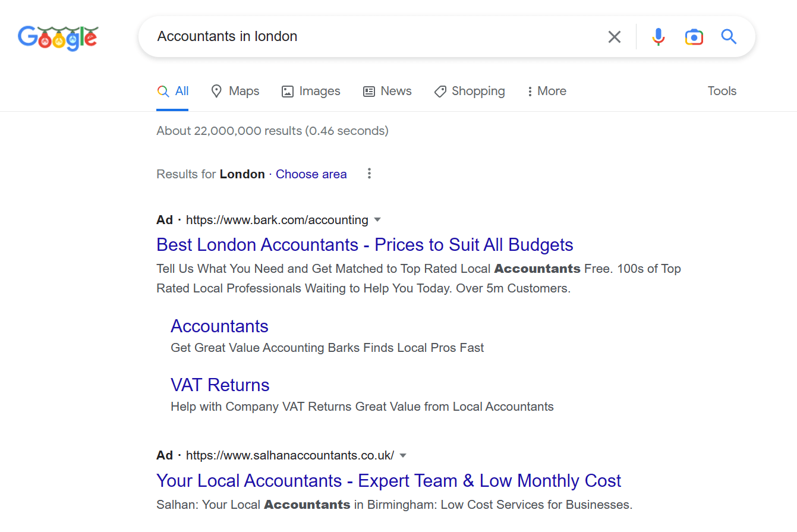
Task: Open the News results tab
Action: pos(387,91)
